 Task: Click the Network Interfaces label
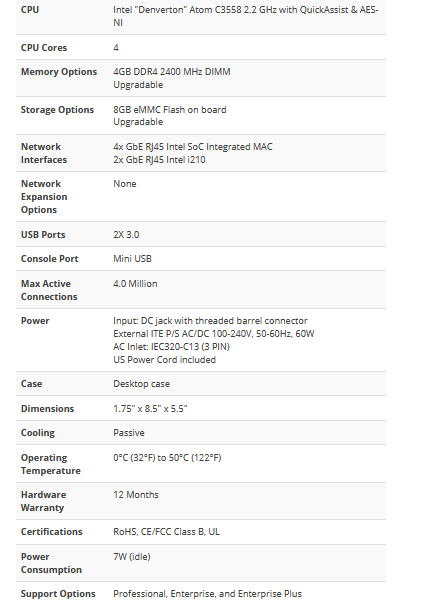[x=44, y=153]
